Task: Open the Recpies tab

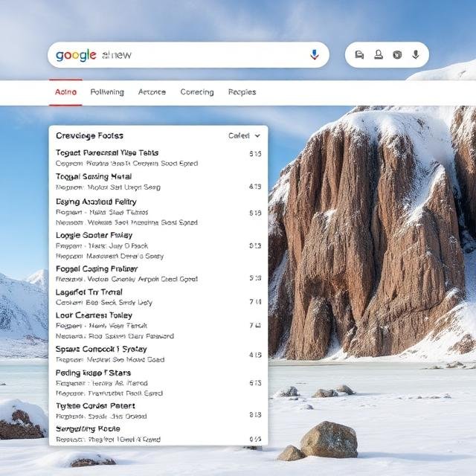Action: tap(242, 92)
